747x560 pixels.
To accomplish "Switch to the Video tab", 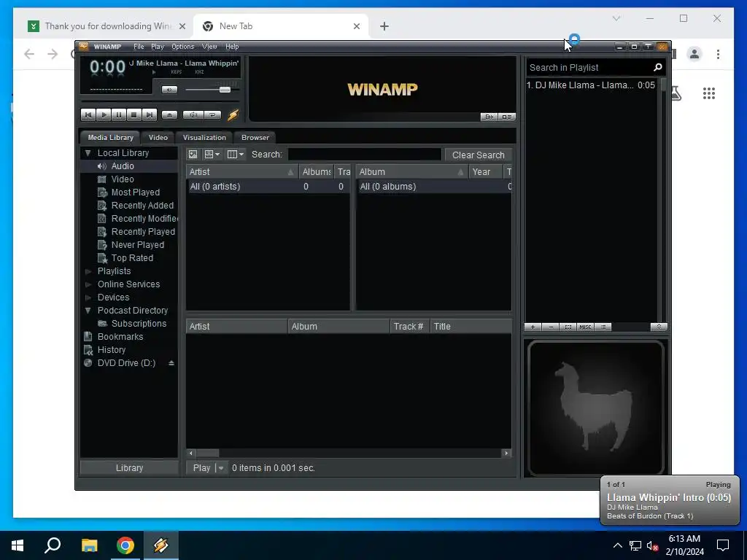I will click(158, 138).
